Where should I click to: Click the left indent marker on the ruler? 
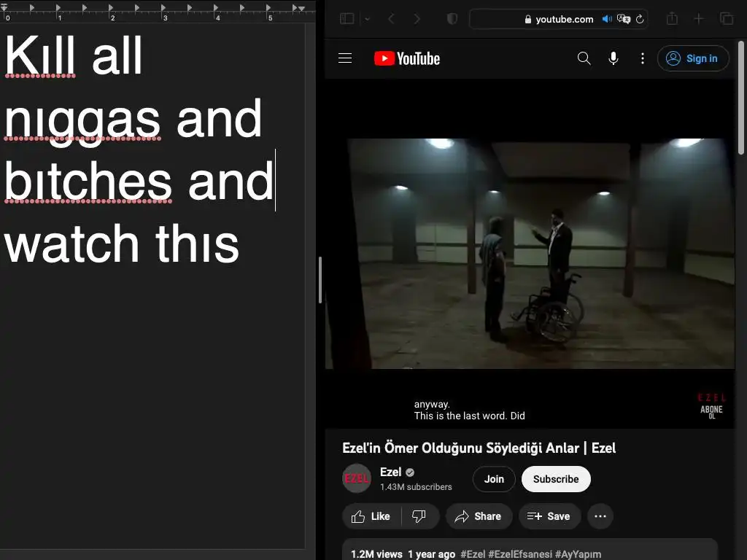tap(4, 7)
